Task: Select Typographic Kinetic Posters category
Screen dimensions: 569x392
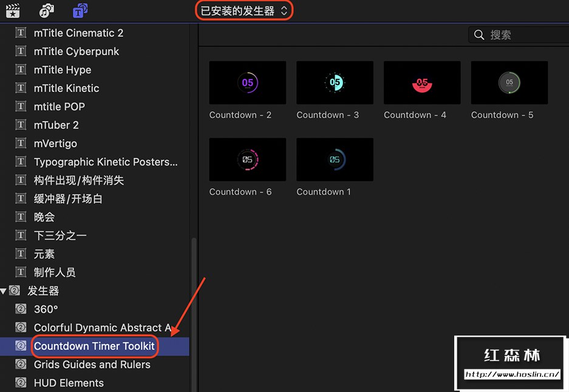Action: pyautogui.click(x=106, y=162)
